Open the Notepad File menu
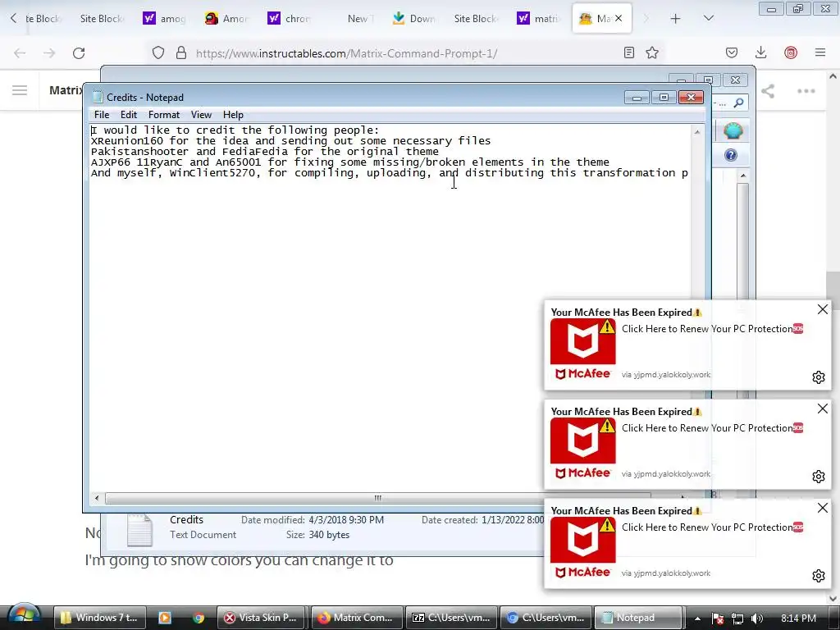Image resolution: width=840 pixels, height=630 pixels. 101,115
